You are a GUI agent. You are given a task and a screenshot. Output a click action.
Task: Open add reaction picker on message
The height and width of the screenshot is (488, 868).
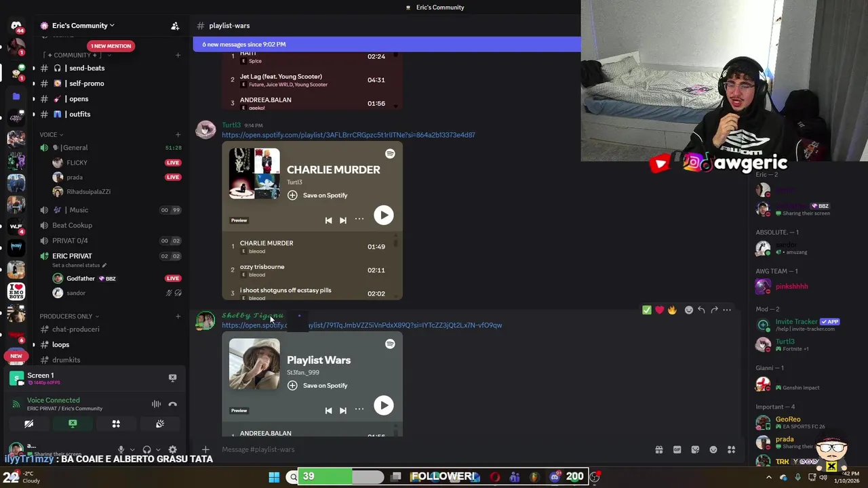tap(689, 310)
